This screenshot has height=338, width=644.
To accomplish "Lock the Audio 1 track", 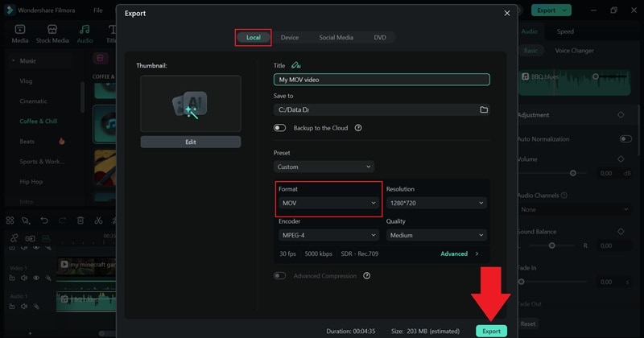I will coord(12,307).
